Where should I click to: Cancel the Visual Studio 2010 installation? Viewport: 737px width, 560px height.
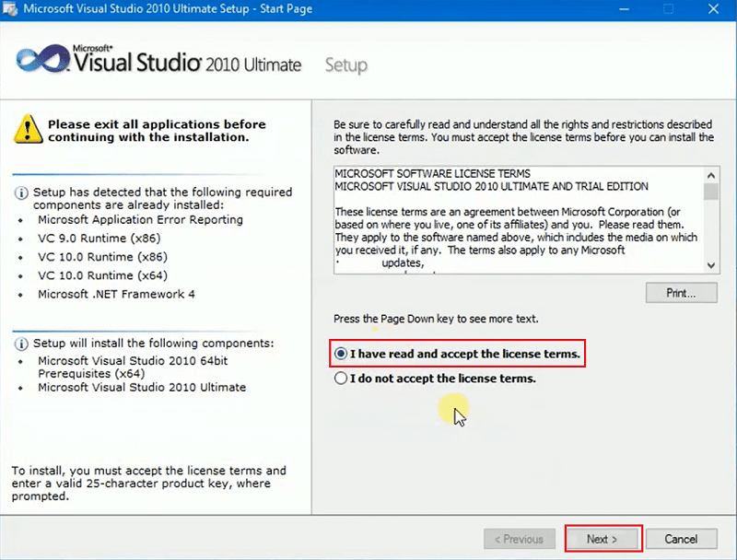(x=682, y=539)
